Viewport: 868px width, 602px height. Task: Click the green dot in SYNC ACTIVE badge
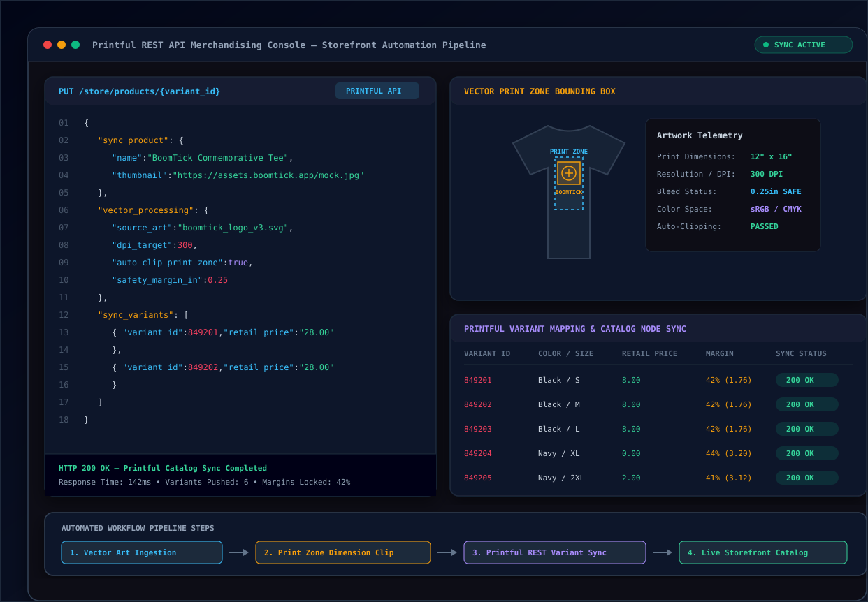[x=766, y=45]
